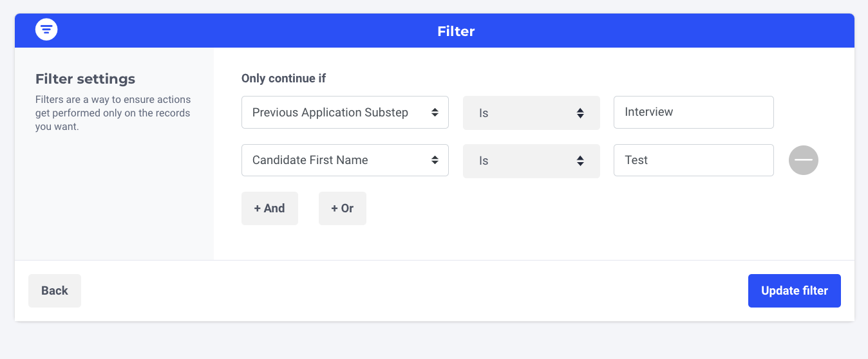868x359 pixels.
Task: Focus the Interview value field
Action: (693, 113)
